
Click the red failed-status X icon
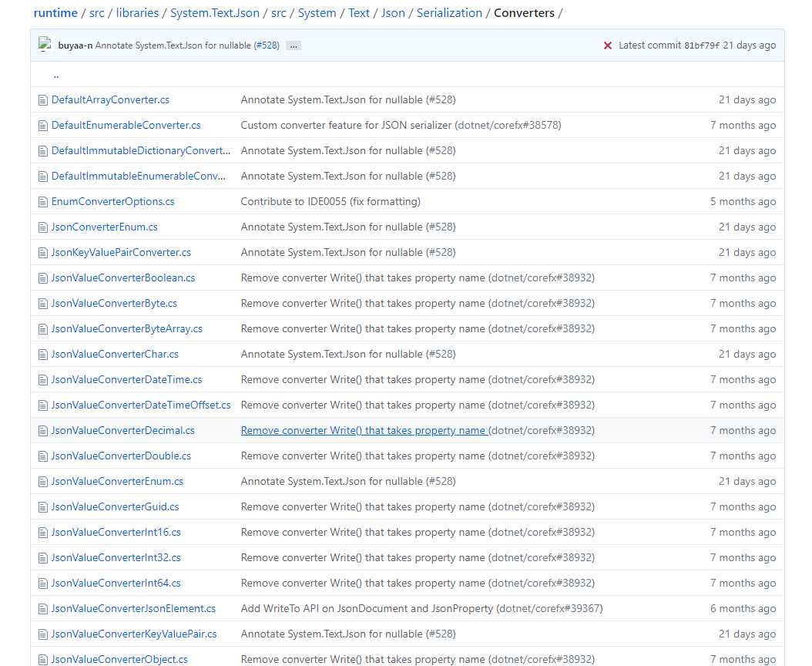(607, 45)
